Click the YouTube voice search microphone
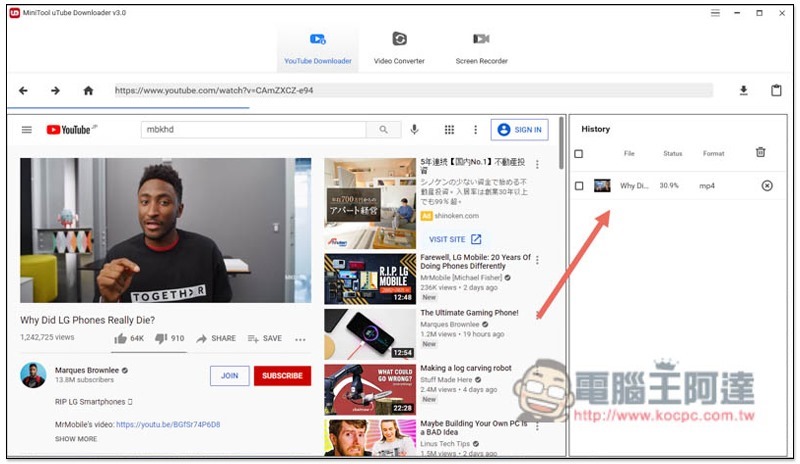Image resolution: width=800 pixels, height=464 pixels. pyautogui.click(x=414, y=130)
